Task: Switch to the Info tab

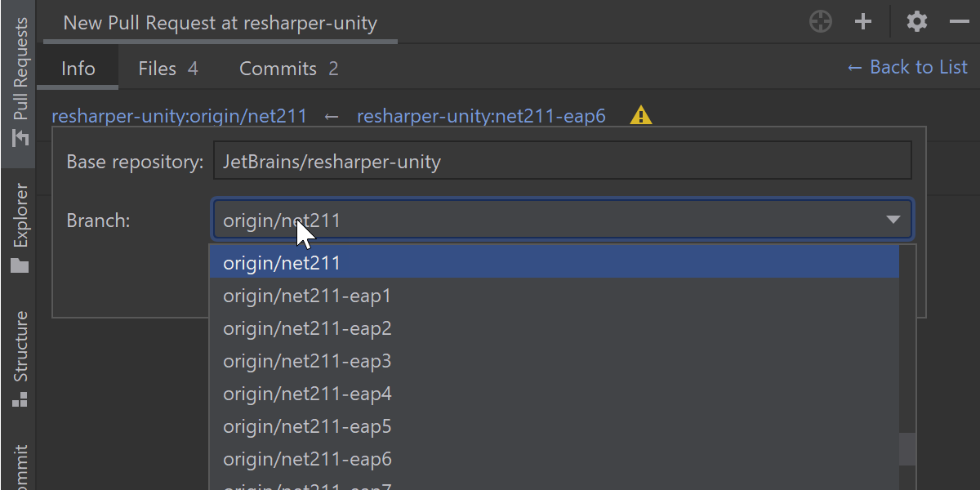Action: [78, 69]
